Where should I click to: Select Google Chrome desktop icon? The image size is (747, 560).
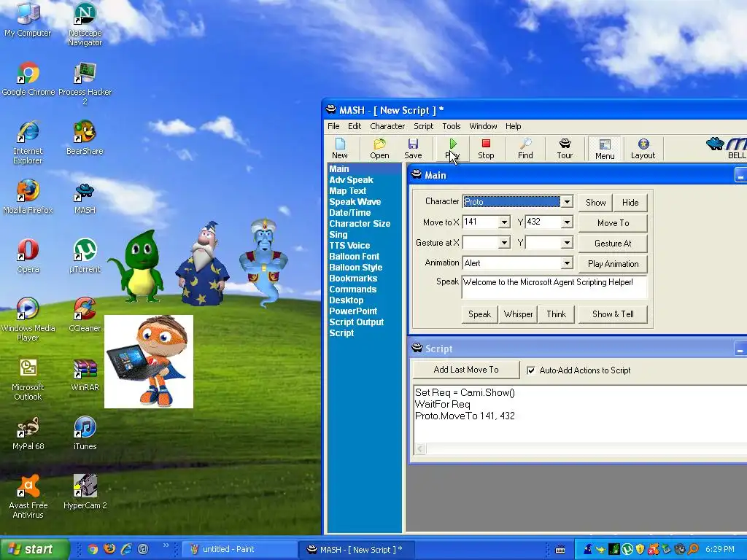(x=28, y=79)
